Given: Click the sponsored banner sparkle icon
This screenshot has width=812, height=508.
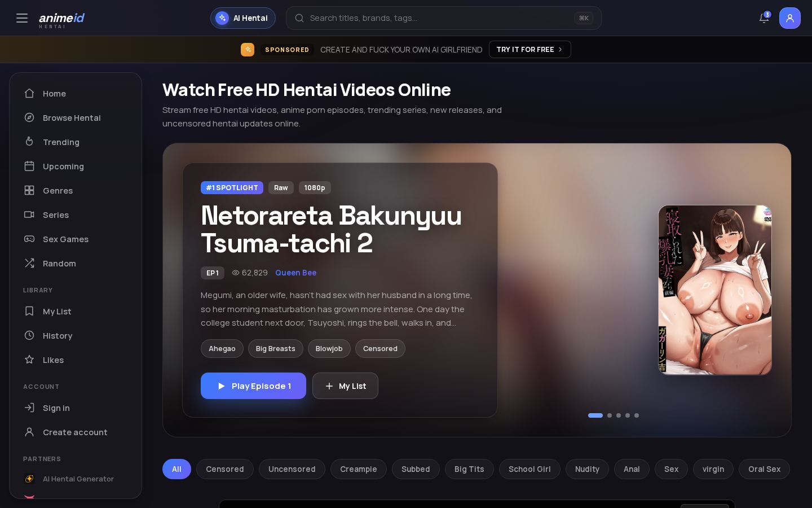Looking at the screenshot, I should (x=248, y=50).
